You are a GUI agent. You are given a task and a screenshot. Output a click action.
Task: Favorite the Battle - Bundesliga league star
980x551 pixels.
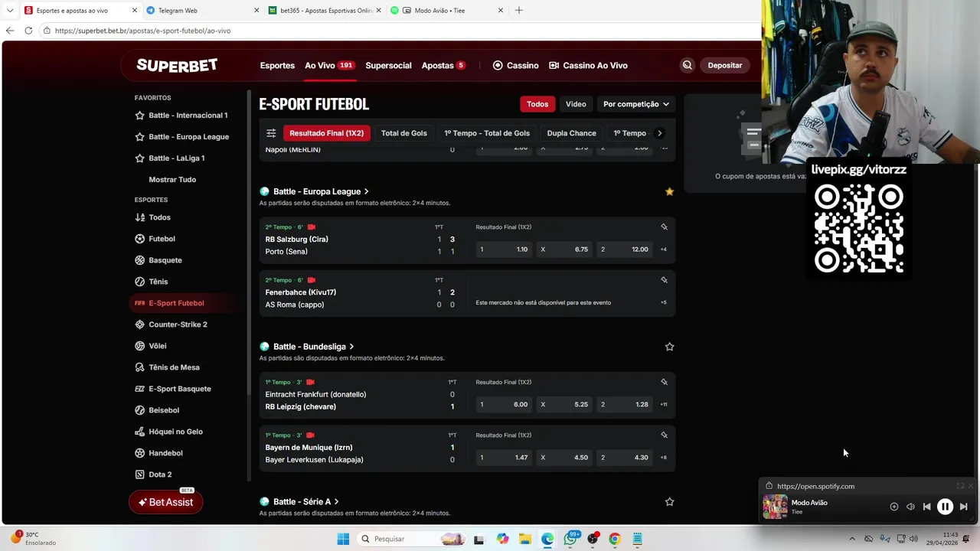pyautogui.click(x=669, y=347)
